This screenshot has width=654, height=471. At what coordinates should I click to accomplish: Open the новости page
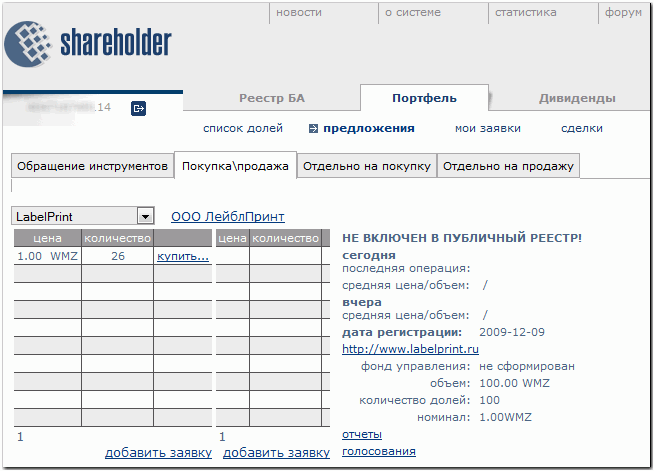(x=299, y=13)
